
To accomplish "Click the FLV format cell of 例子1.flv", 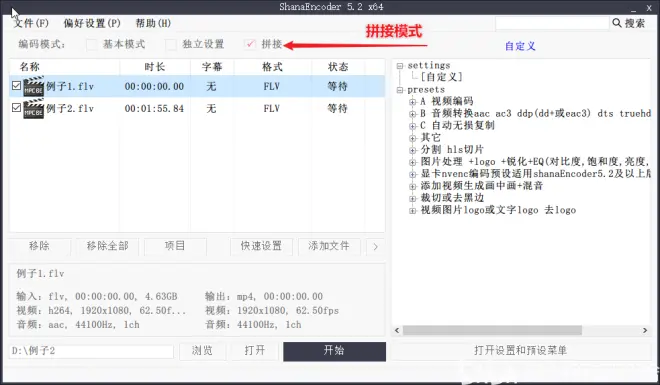I will [271, 87].
